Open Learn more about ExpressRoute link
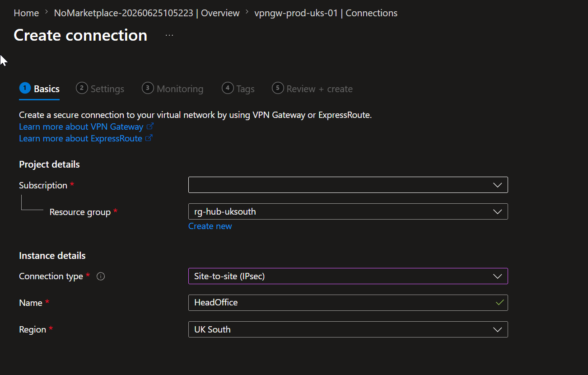 (x=80, y=138)
